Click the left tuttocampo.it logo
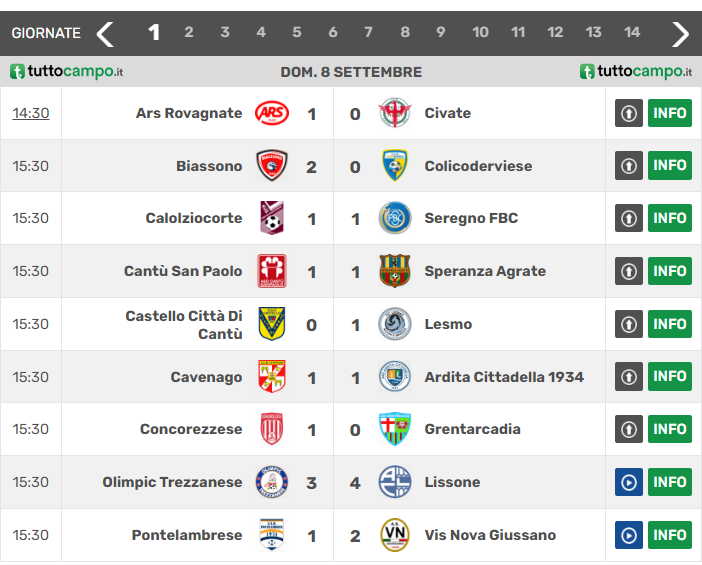The image size is (702, 565). click(66, 72)
